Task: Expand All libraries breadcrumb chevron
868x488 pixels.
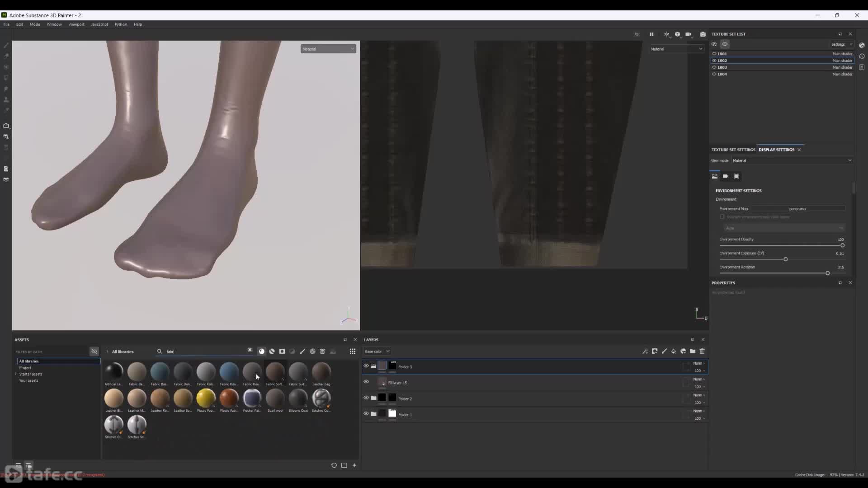Action: point(108,351)
